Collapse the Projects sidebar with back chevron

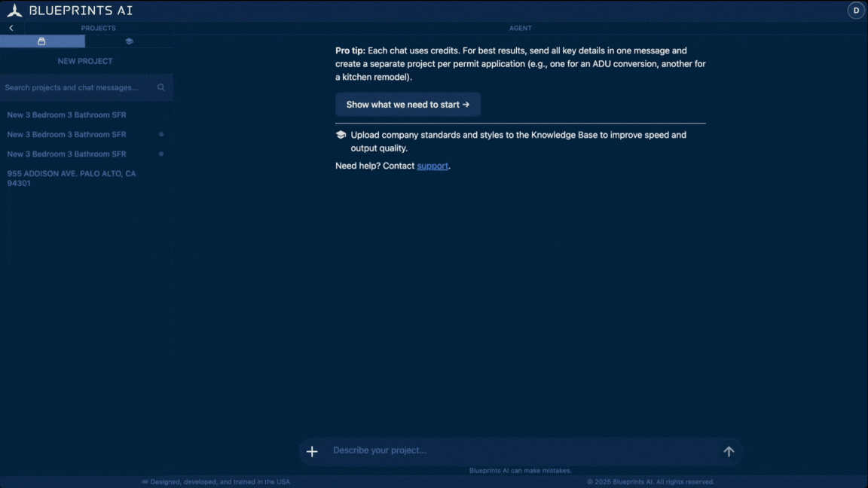11,28
